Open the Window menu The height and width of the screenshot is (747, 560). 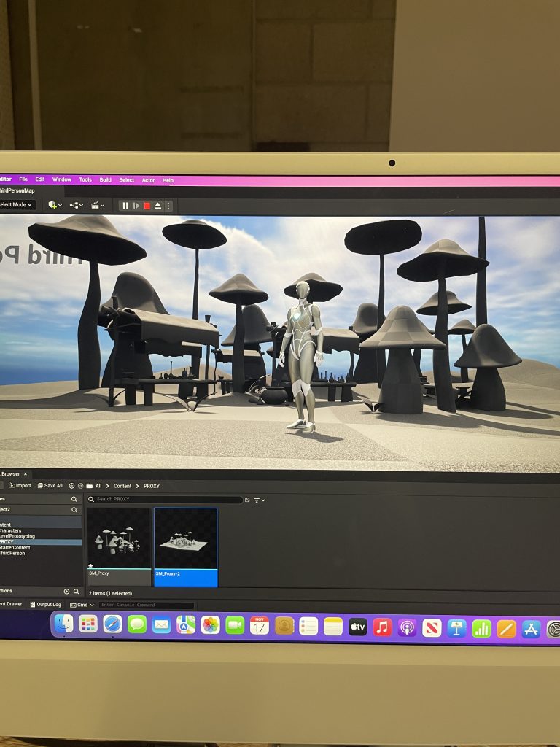tap(61, 179)
